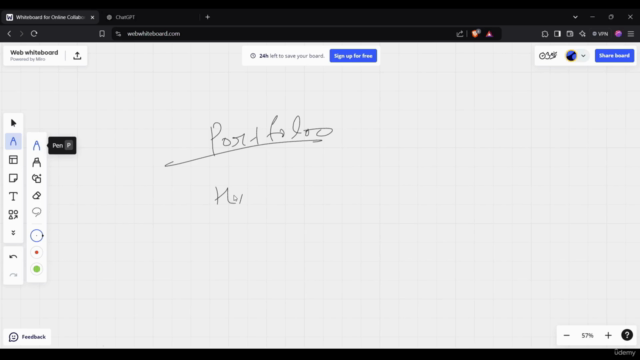Choose the Pen in pen submenu
Image resolution: width=640 pixels, height=360 pixels.
click(x=36, y=145)
